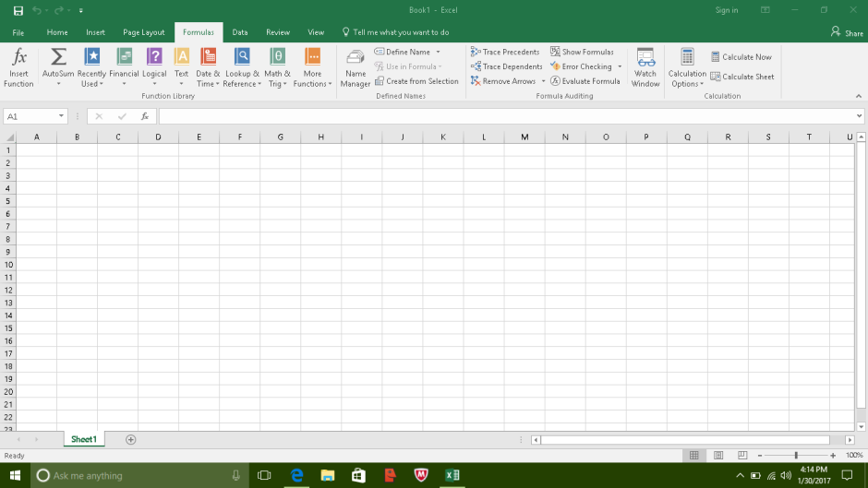Select Normal view in the status bar
This screenshot has width=868, height=488.
click(x=694, y=456)
